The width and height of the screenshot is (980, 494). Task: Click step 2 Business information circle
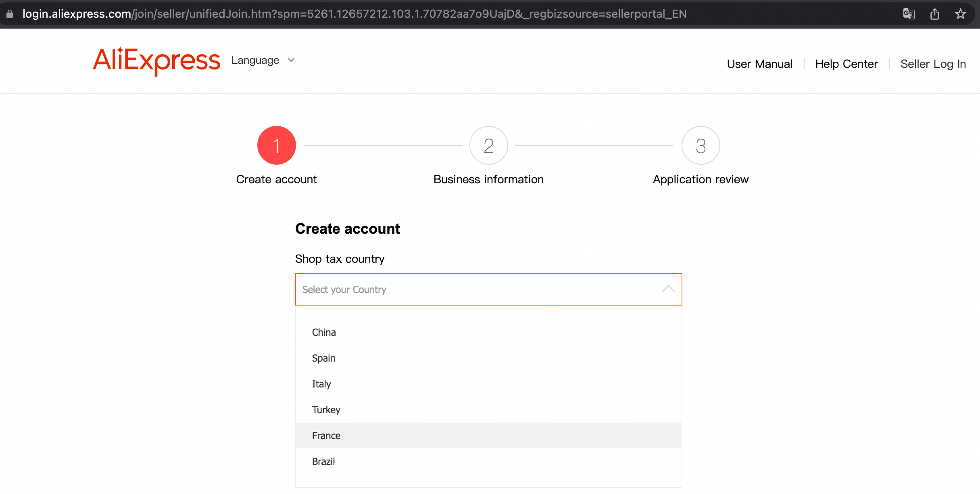click(488, 145)
